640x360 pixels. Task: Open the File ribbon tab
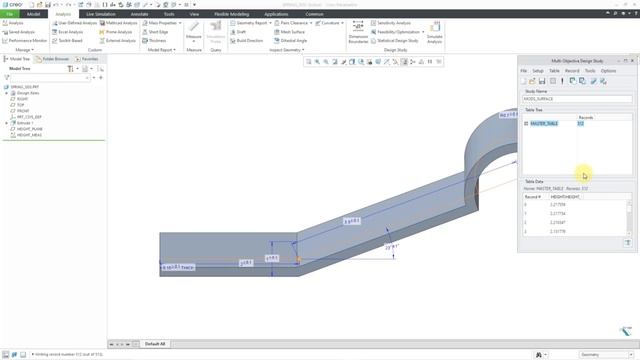[9, 14]
